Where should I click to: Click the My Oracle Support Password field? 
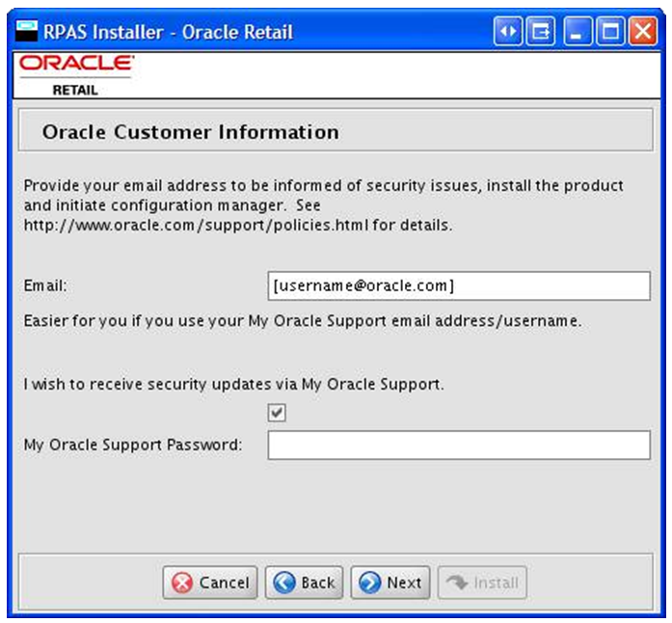[459, 445]
